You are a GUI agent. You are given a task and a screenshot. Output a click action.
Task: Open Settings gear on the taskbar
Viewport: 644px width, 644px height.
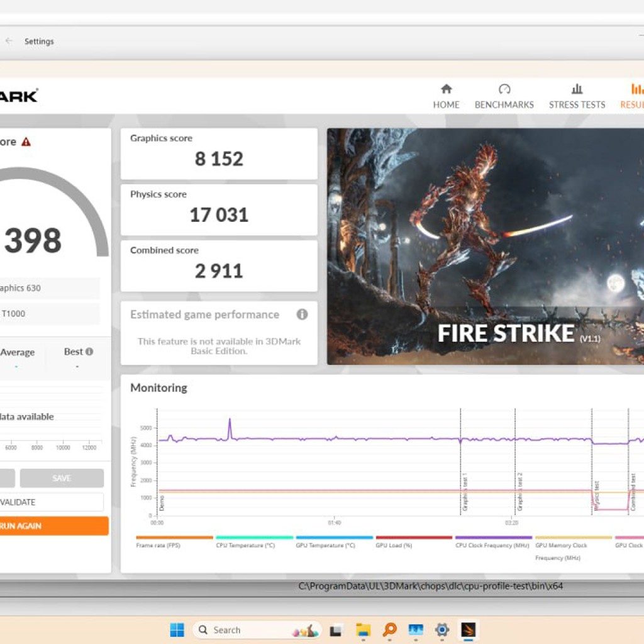coord(442,630)
